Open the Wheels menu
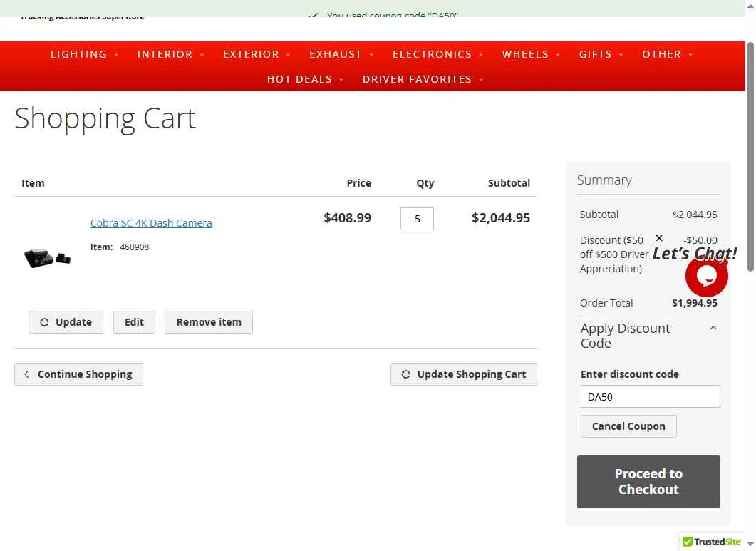Viewport: 756px width, 551px height. pyautogui.click(x=531, y=54)
